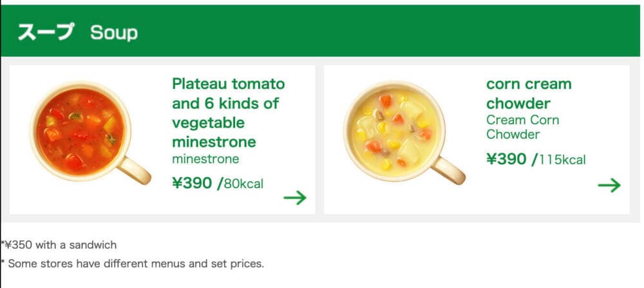
Task: Select the 'Plateau tomato and 6 kinds' title
Action: click(229, 113)
